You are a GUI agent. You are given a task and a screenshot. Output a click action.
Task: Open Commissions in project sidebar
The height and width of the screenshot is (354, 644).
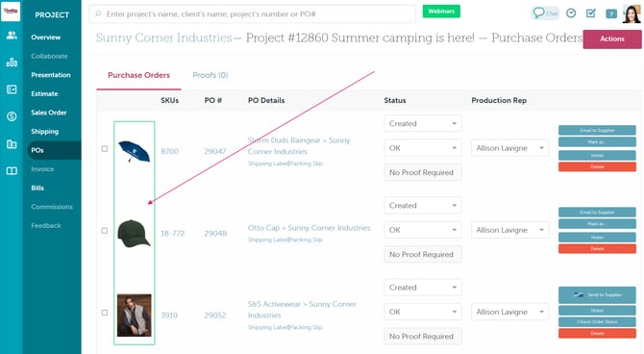(x=52, y=207)
